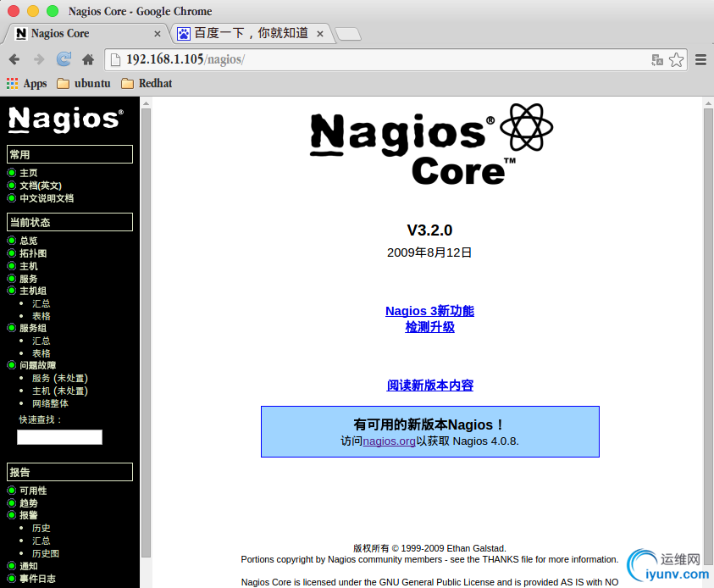Open 汇总 under 主机组
The width and height of the screenshot is (714, 588).
(41, 303)
